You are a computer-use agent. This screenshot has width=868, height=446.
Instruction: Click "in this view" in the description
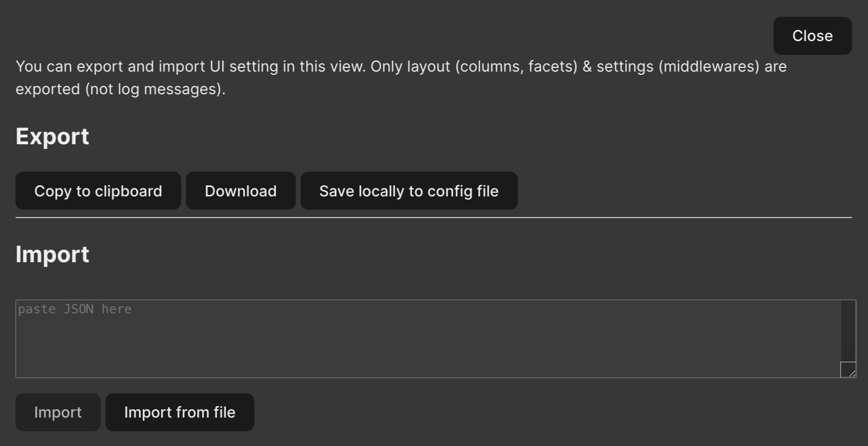324,67
